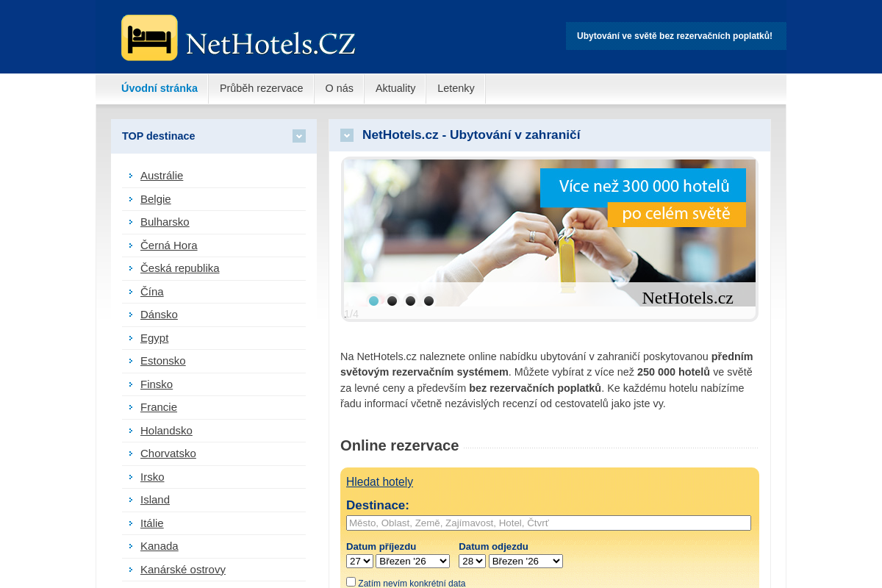Switch to the 'Letenky' menu item
Screen dimensions: 882x588
(x=456, y=88)
